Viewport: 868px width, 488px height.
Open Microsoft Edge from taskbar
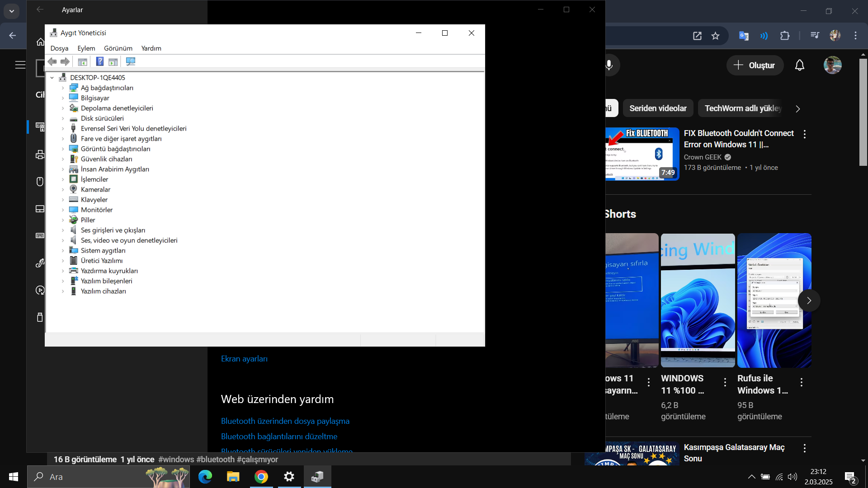pos(205,477)
